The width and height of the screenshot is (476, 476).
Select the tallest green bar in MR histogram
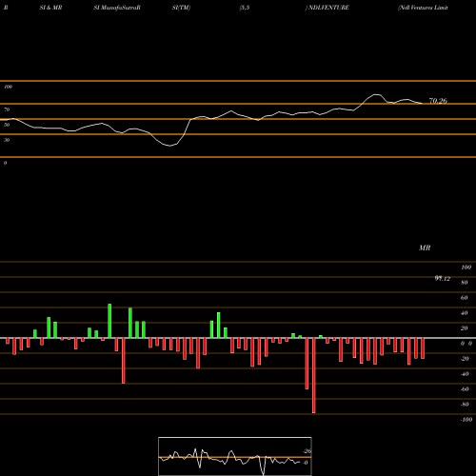pyautogui.click(x=109, y=321)
